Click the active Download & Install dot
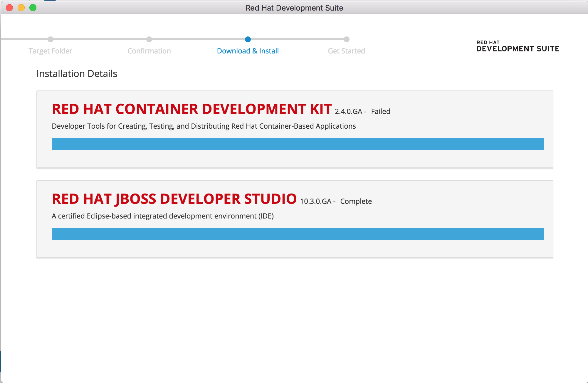Viewport: 588px width, 383px height. tap(248, 39)
